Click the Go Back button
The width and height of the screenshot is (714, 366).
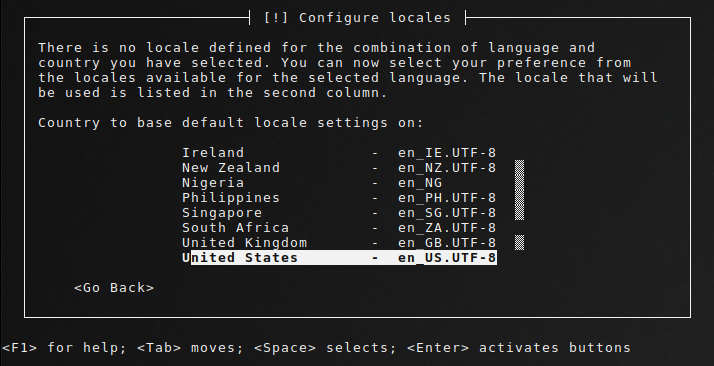click(114, 288)
